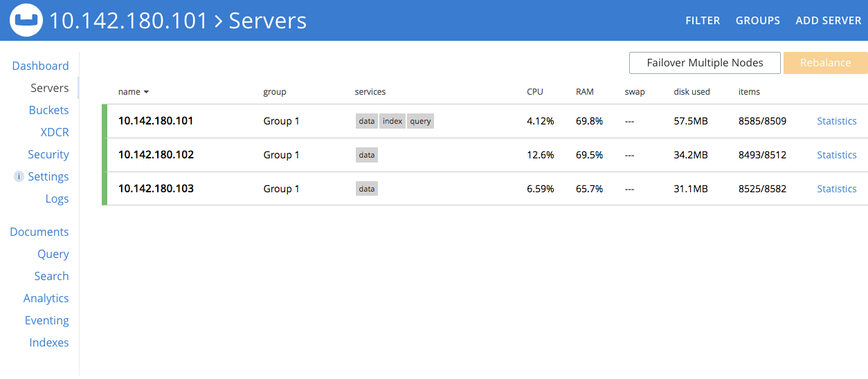Click the index service tag on 10.142.180.101
This screenshot has height=379, width=868.
392,121
